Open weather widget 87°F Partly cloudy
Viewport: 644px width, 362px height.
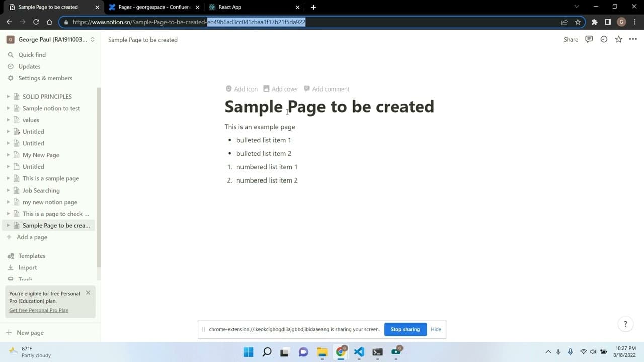(30, 352)
